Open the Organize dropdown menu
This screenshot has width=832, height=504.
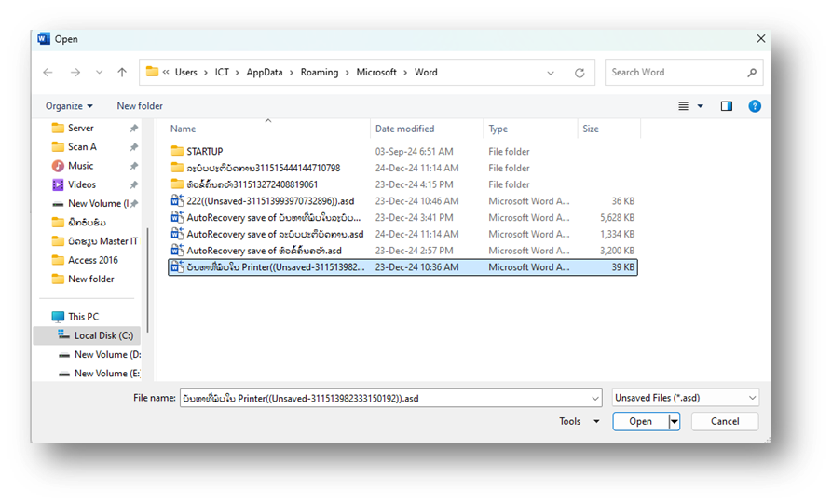69,106
